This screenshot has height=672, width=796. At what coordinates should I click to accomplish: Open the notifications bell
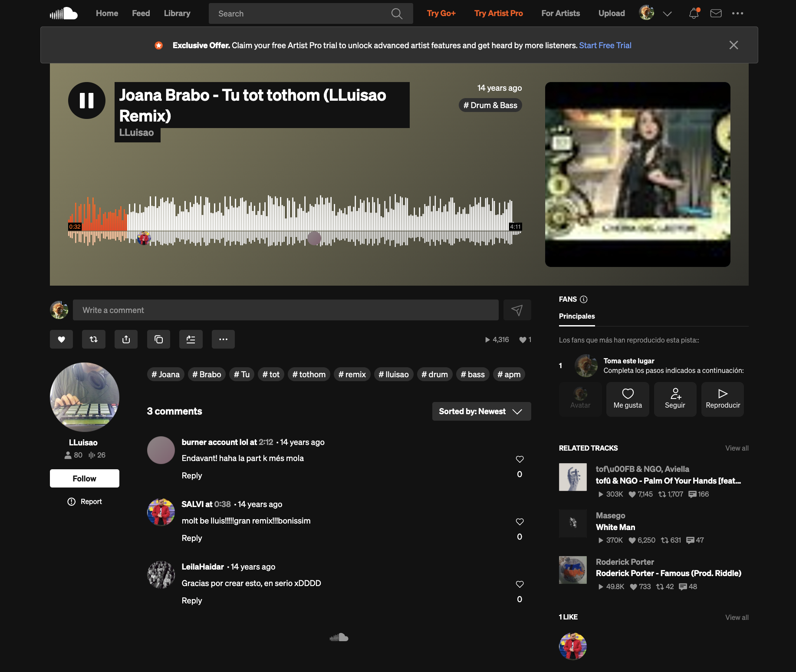[x=694, y=13]
